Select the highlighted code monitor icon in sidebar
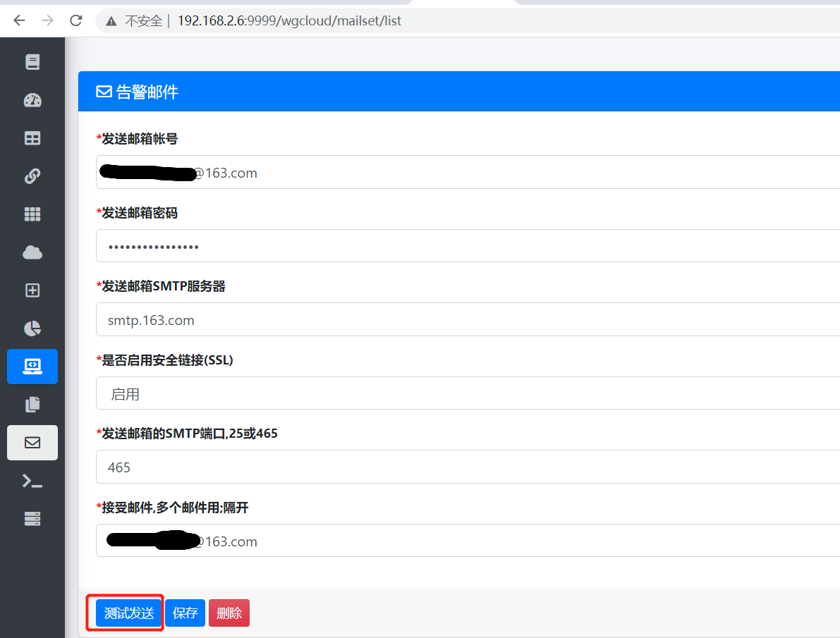840x638 pixels. pyautogui.click(x=32, y=367)
